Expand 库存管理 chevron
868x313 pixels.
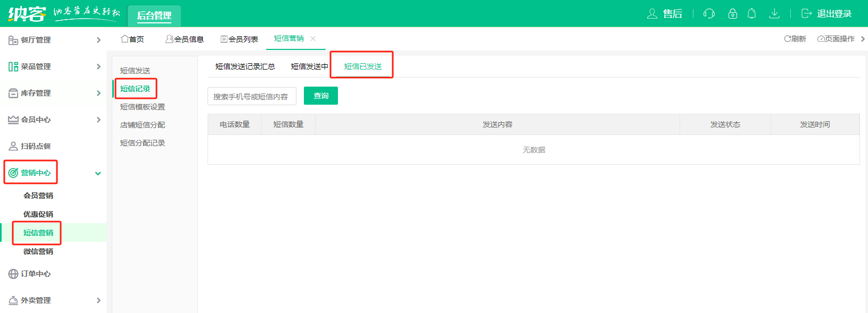98,93
